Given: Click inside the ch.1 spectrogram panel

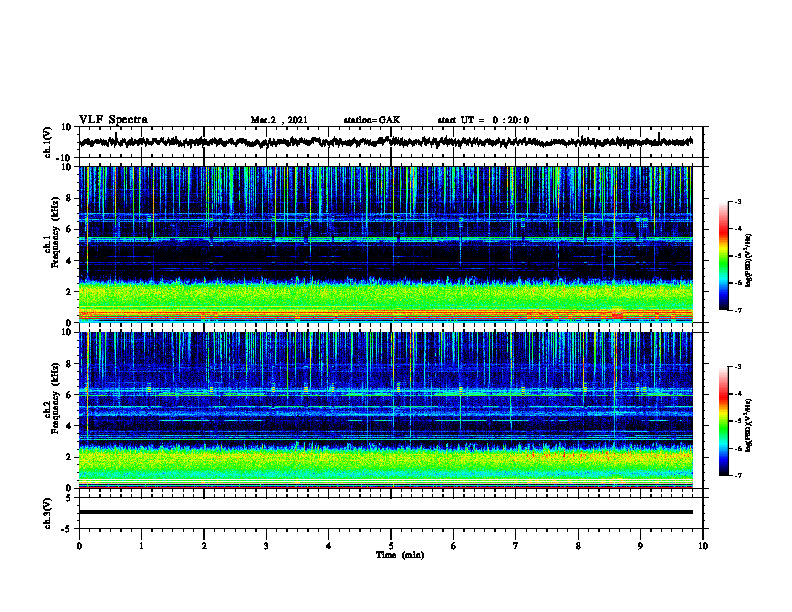Looking at the screenshot, I should (x=386, y=244).
